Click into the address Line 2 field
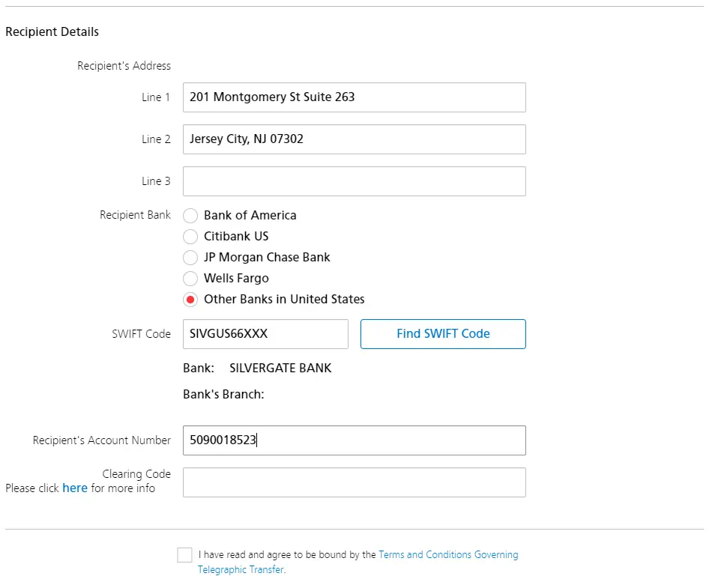The height and width of the screenshot is (588, 715). click(x=355, y=139)
